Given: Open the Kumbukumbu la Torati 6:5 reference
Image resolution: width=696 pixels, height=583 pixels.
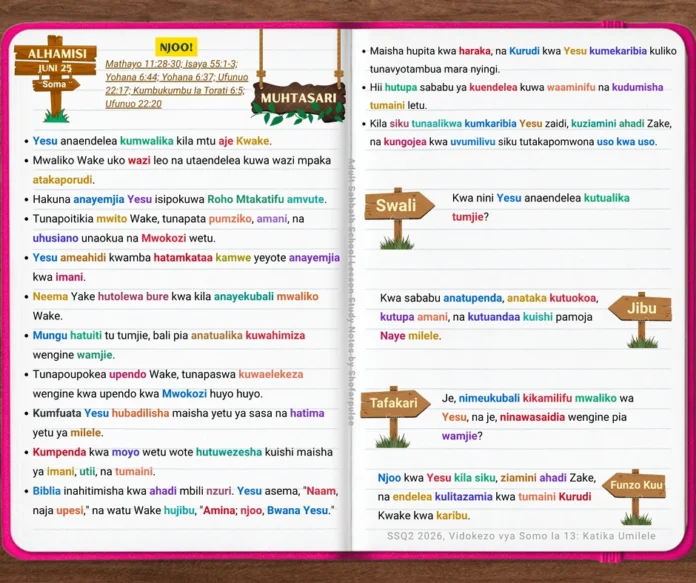Looking at the screenshot, I should pyautogui.click(x=188, y=91).
